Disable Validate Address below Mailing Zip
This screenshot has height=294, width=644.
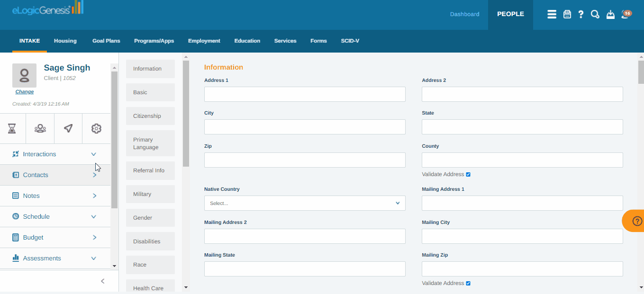coord(468,283)
